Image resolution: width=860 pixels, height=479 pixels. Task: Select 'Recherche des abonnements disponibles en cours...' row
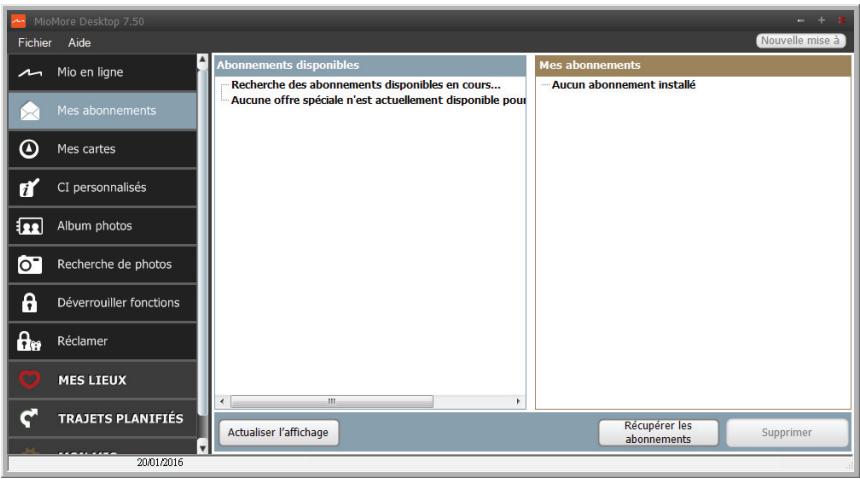coord(365,85)
